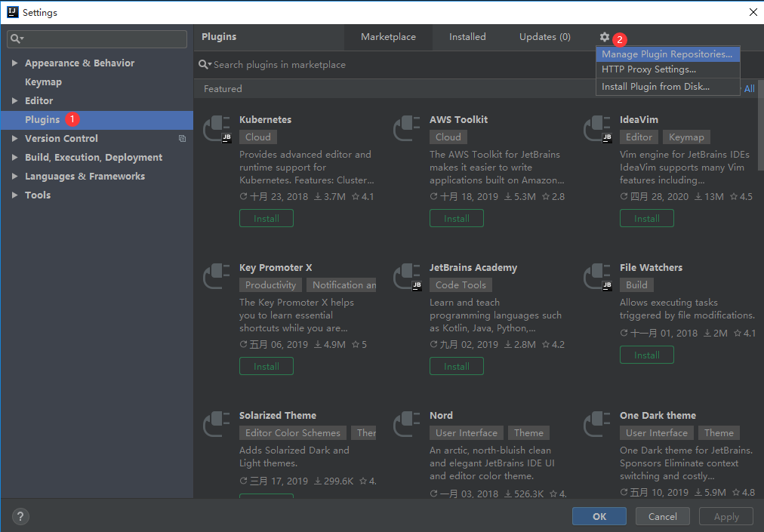Click the Productivity tag under Key Promoter X
The image size is (764, 532).
[270, 285]
